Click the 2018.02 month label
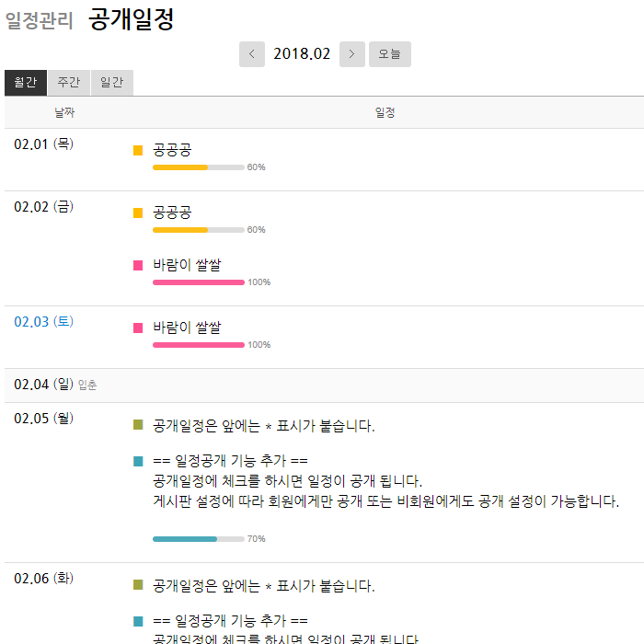Screen dimensions: 644x644 [x=302, y=54]
